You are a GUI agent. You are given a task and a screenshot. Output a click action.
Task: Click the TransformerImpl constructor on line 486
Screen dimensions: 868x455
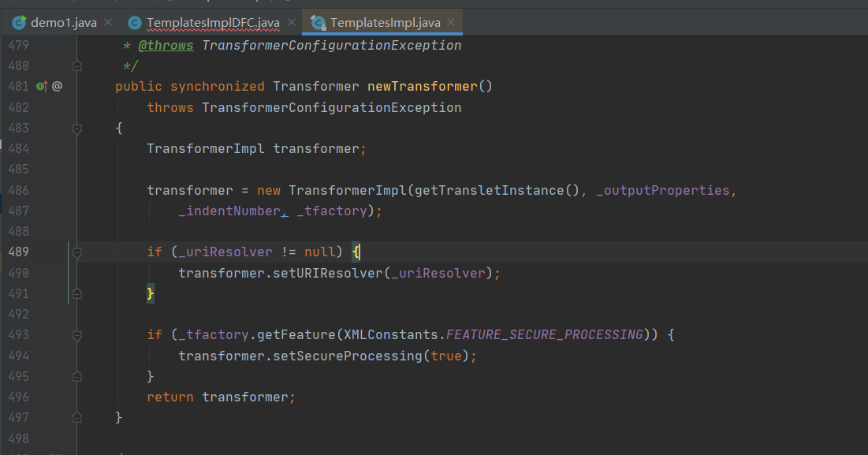coord(348,190)
